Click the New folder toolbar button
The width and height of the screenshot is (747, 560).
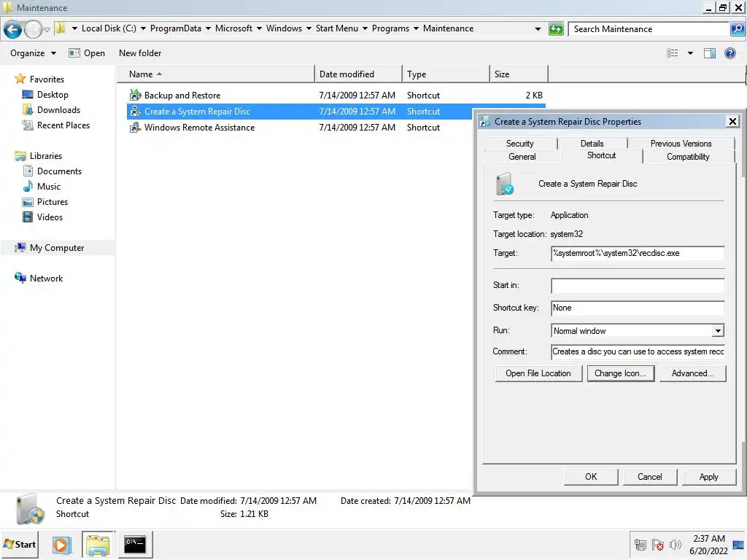tap(140, 52)
